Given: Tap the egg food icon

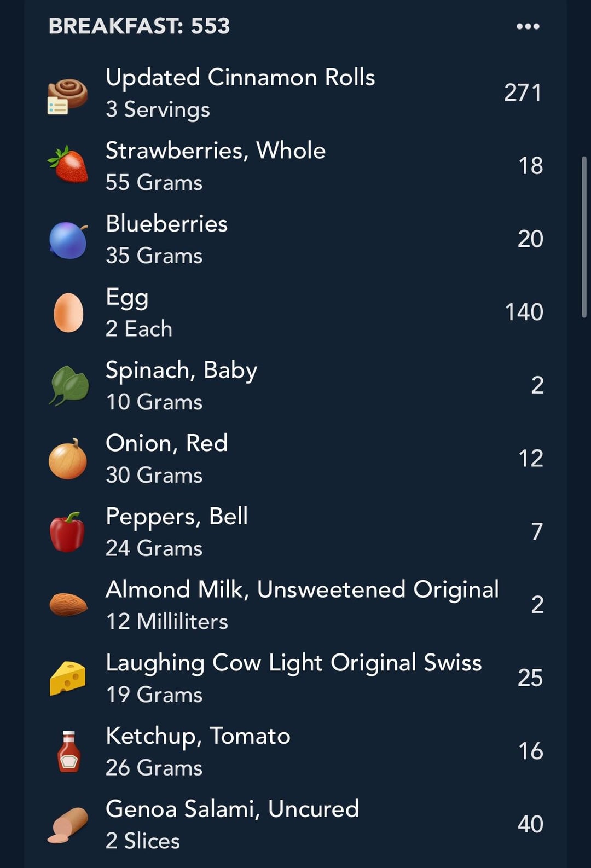Looking at the screenshot, I should 68,313.
